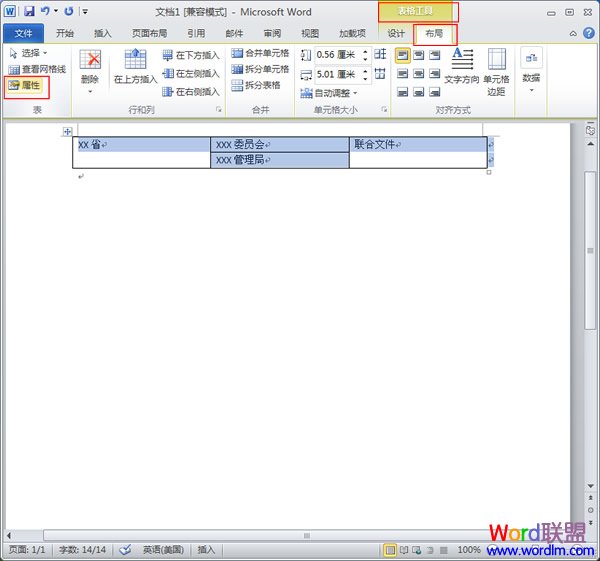Image resolution: width=600 pixels, height=561 pixels.
Task: Switch to the 审阅 tab
Action: (x=272, y=34)
